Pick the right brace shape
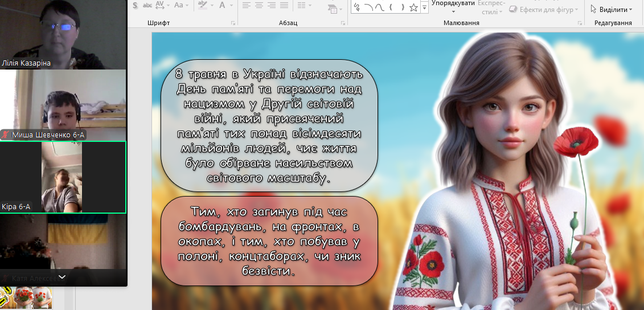 tap(403, 7)
